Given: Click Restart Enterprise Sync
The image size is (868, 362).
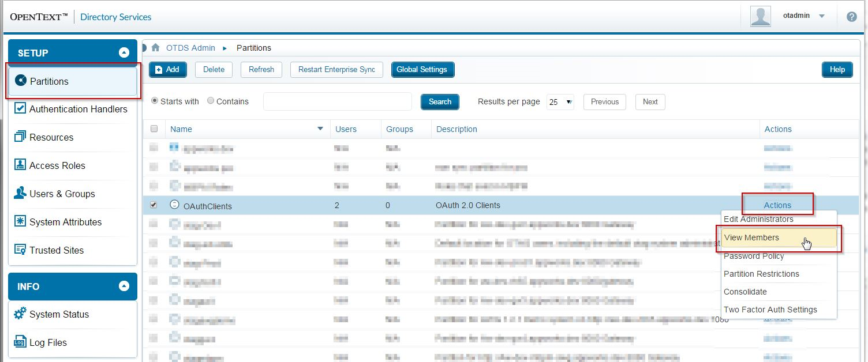Looking at the screenshot, I should click(x=336, y=70).
